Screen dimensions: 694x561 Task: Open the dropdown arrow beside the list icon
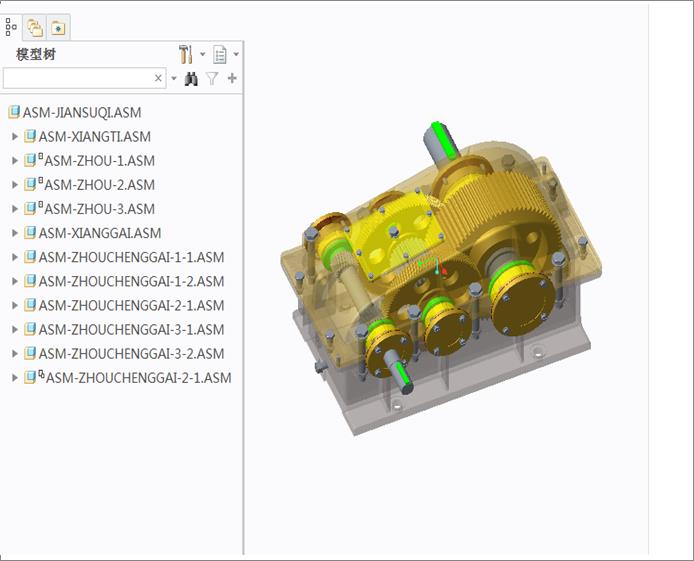tap(236, 54)
